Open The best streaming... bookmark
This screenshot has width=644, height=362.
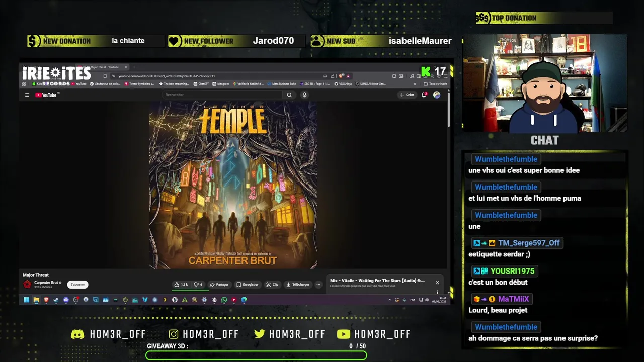tap(174, 84)
